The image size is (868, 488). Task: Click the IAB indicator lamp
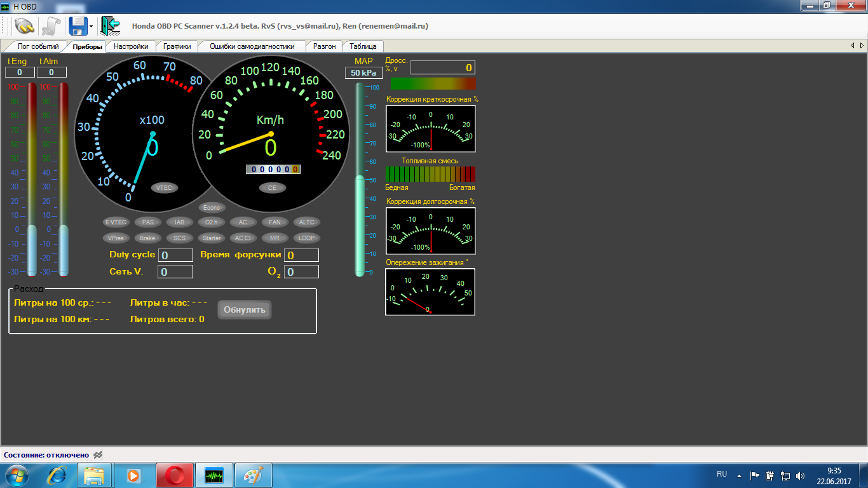coord(180,222)
